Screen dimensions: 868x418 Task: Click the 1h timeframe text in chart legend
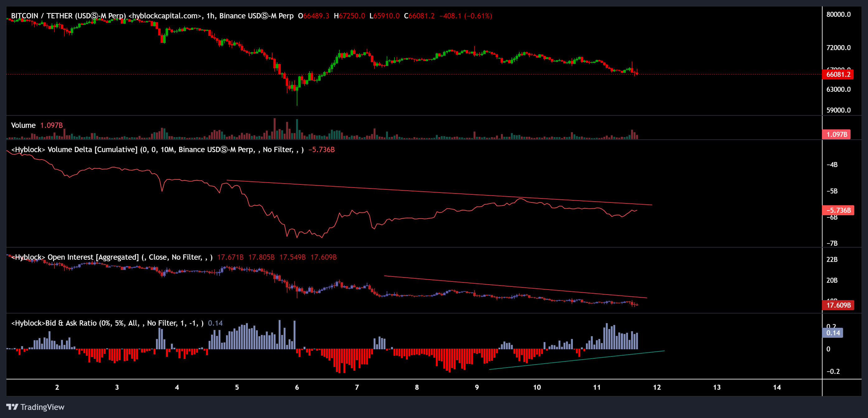(x=211, y=16)
